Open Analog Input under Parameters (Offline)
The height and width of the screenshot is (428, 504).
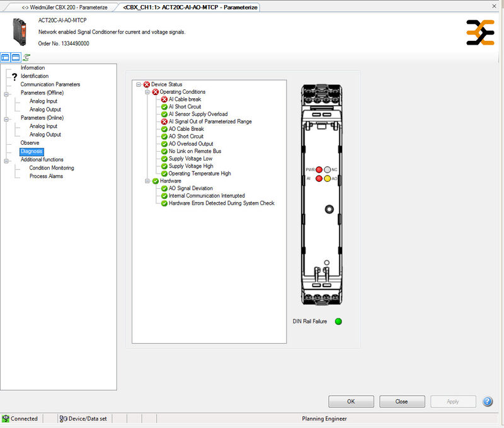43,101
